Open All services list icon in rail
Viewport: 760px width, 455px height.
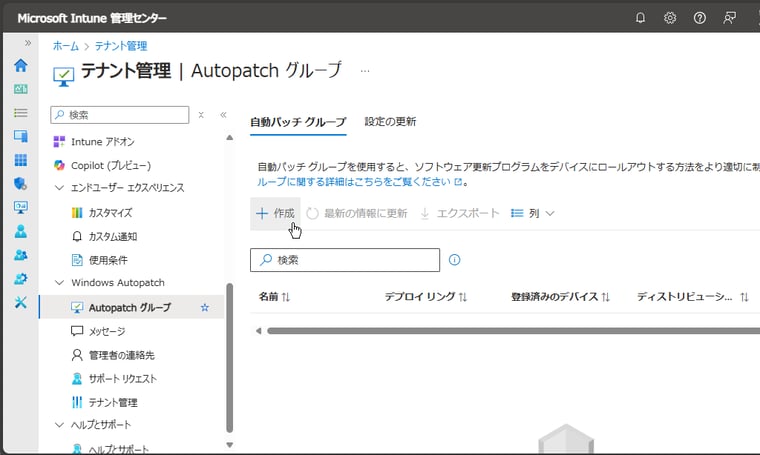pos(20,112)
